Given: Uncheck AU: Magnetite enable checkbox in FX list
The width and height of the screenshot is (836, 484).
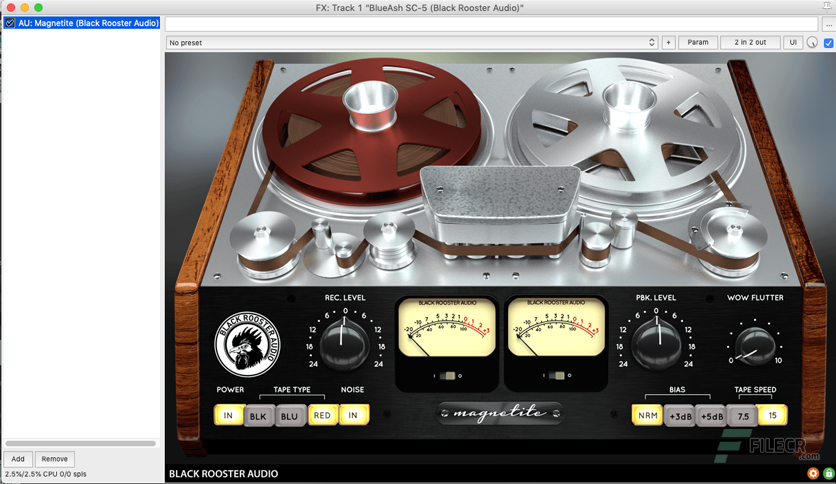Looking at the screenshot, I should pos(10,23).
